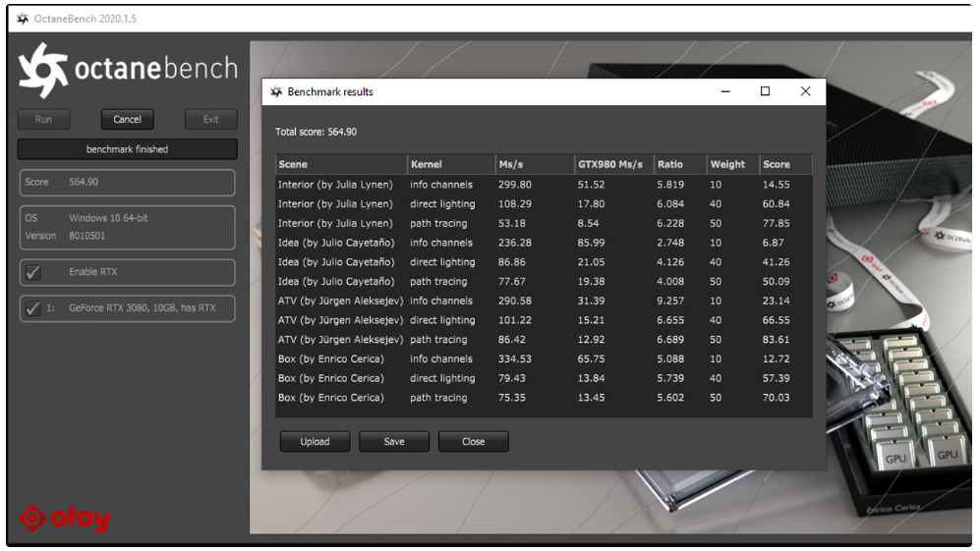The height and width of the screenshot is (551, 980).
Task: Click the 2.748 ratio cell
Action: (670, 243)
